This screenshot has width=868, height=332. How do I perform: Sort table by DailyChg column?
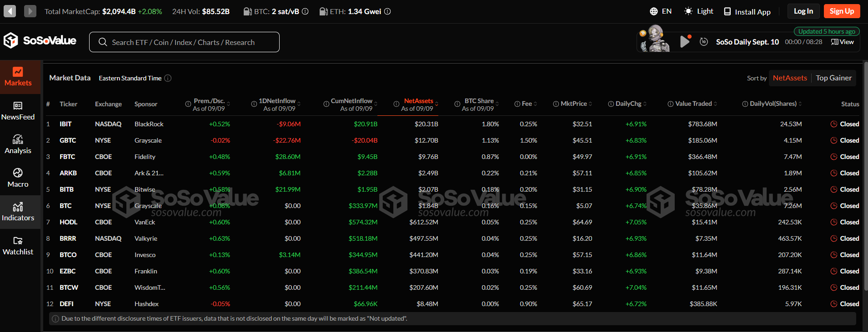628,104
